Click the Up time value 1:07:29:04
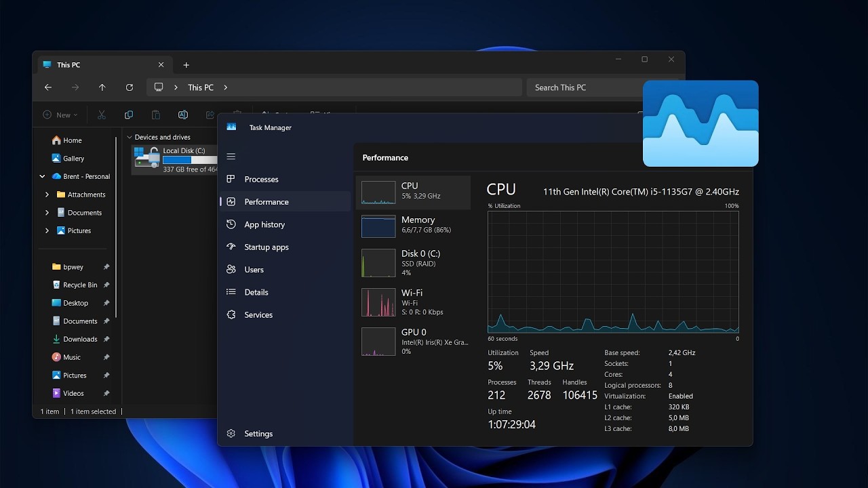The image size is (868, 488). pos(511,425)
